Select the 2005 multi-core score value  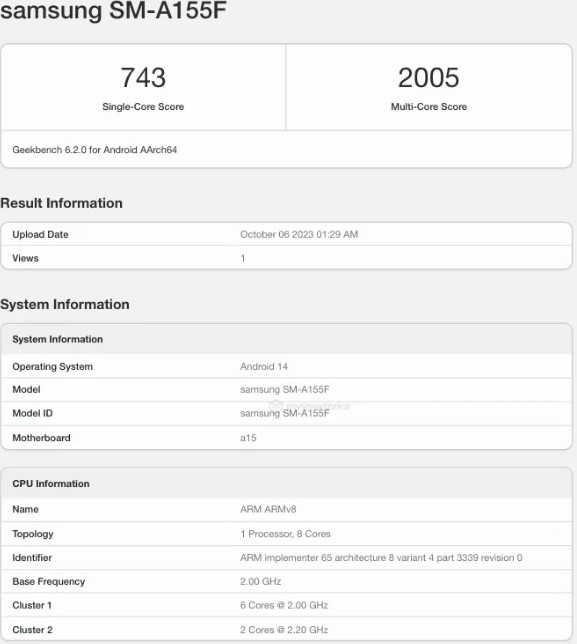(428, 78)
